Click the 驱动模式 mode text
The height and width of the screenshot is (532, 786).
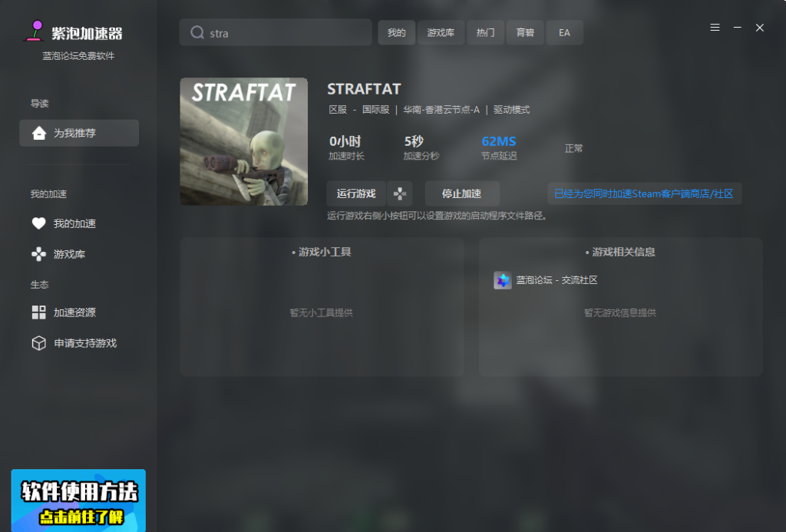point(512,109)
